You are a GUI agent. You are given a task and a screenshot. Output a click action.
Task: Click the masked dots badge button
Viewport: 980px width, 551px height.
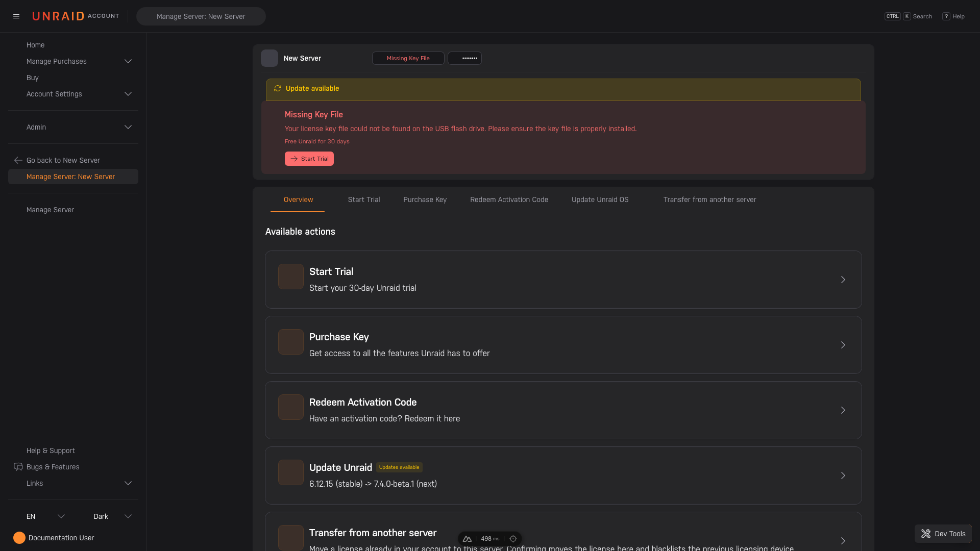(x=464, y=58)
